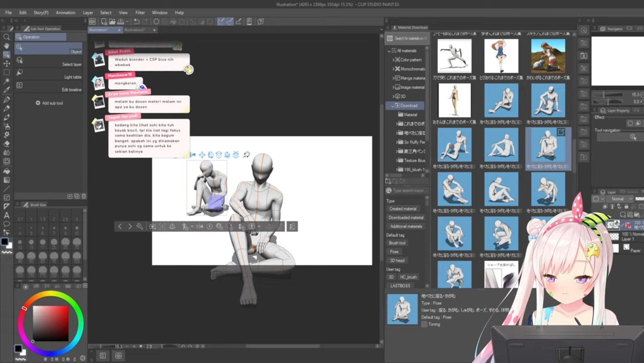Toggle the Created material filter

tap(403, 209)
